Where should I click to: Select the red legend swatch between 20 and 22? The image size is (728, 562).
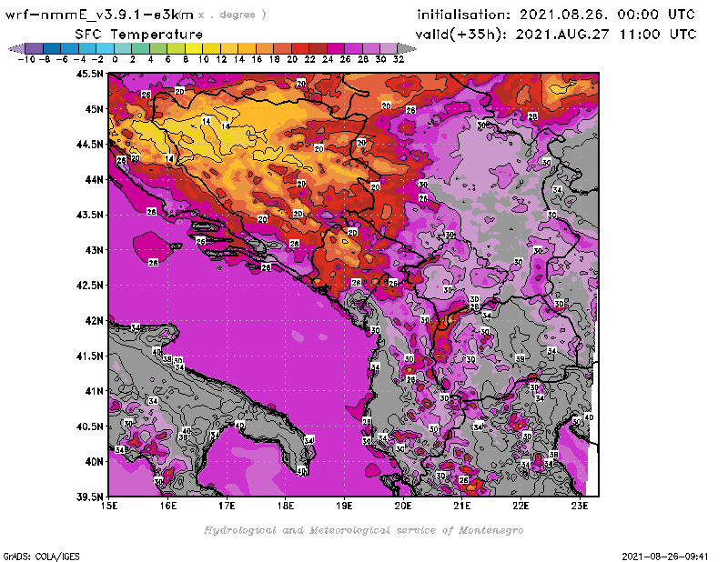pyautogui.click(x=300, y=48)
